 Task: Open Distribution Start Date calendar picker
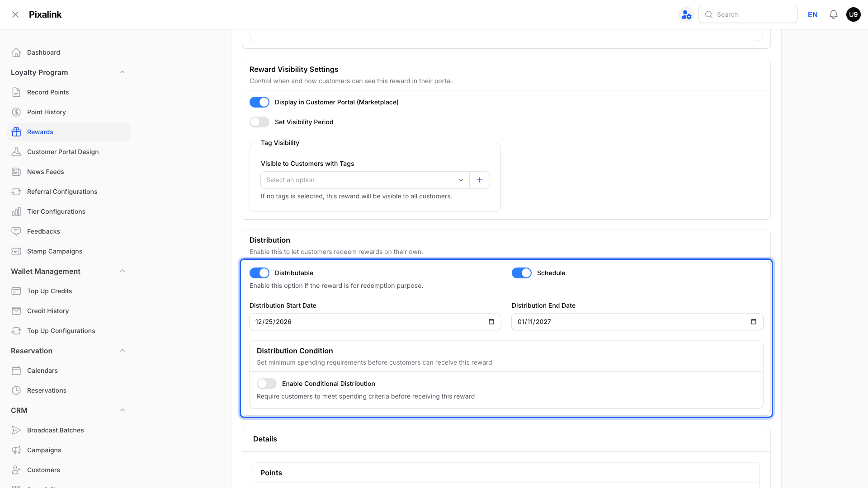click(491, 322)
